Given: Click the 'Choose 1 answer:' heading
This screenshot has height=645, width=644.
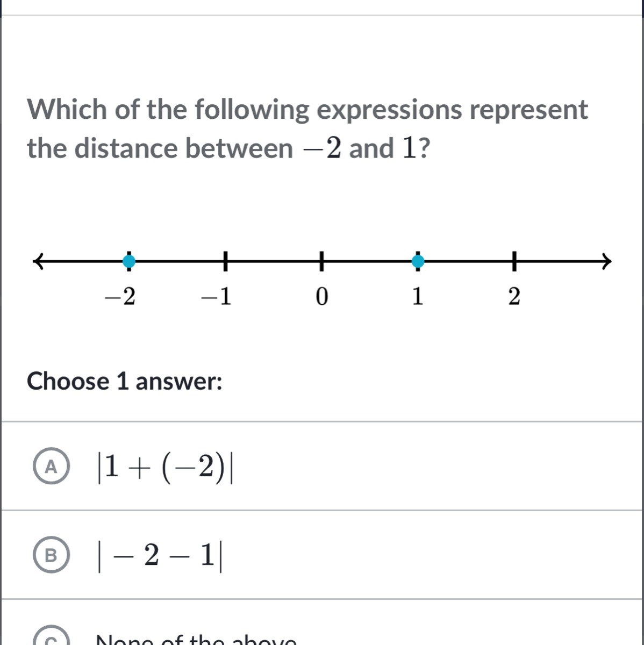Looking at the screenshot, I should (x=125, y=382).
